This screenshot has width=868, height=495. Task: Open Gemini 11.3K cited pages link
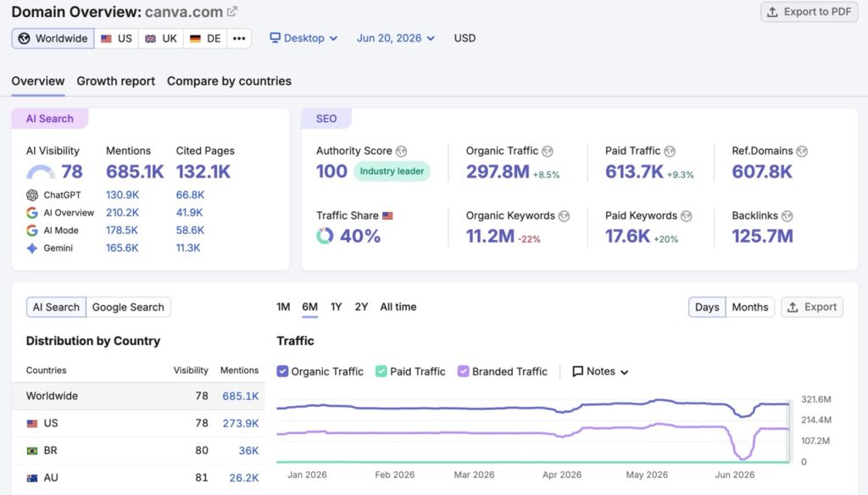pos(188,248)
